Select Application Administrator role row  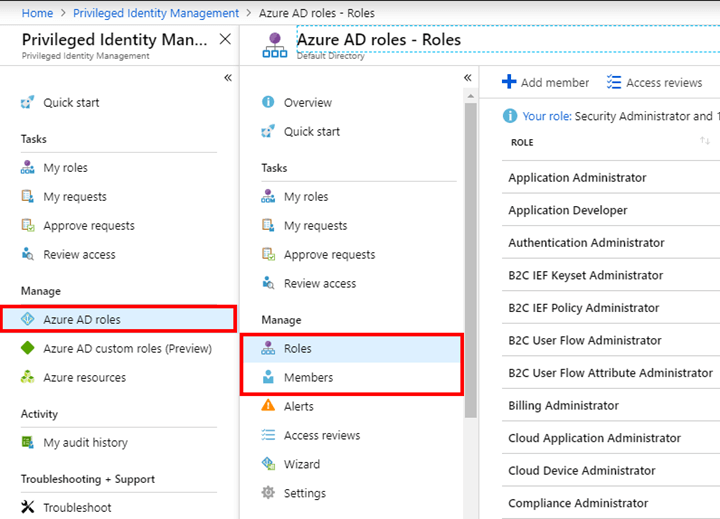click(x=611, y=177)
